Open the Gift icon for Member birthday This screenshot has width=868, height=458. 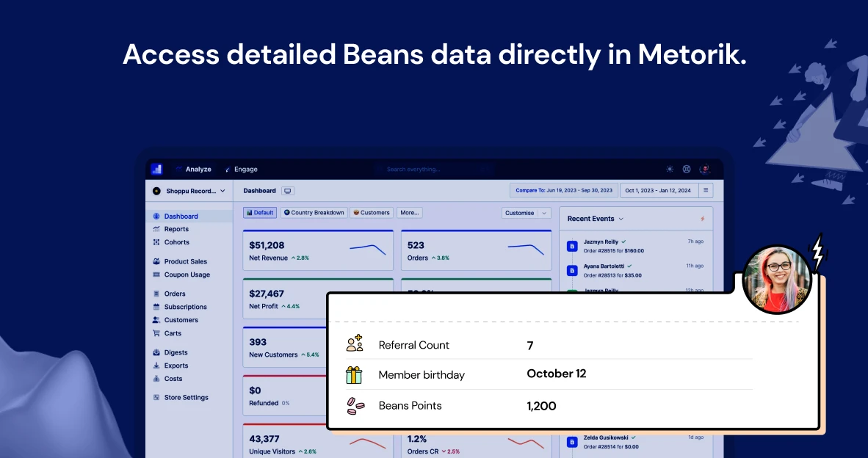[354, 375]
